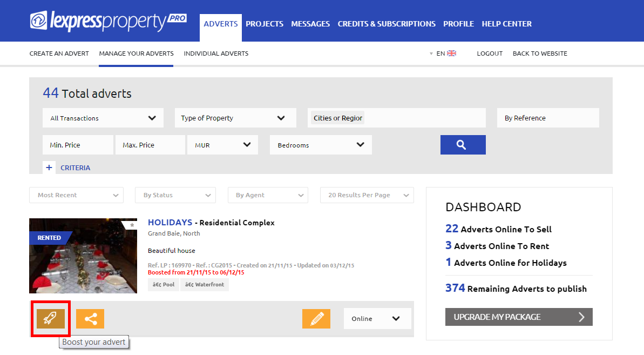
Task: Click BACK TO WEBSITE link
Action: (x=540, y=53)
